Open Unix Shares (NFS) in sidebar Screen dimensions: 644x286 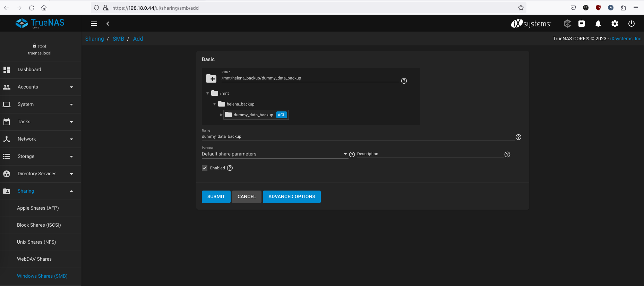click(x=36, y=242)
